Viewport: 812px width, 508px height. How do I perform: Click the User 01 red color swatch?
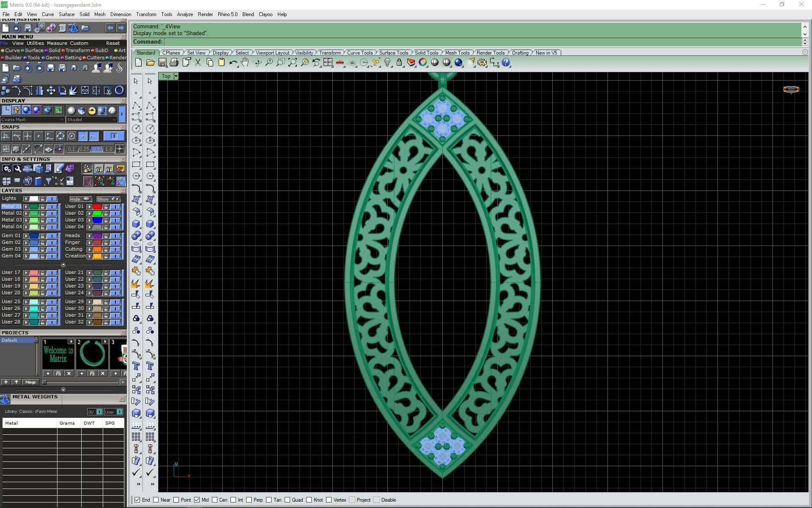click(97, 207)
